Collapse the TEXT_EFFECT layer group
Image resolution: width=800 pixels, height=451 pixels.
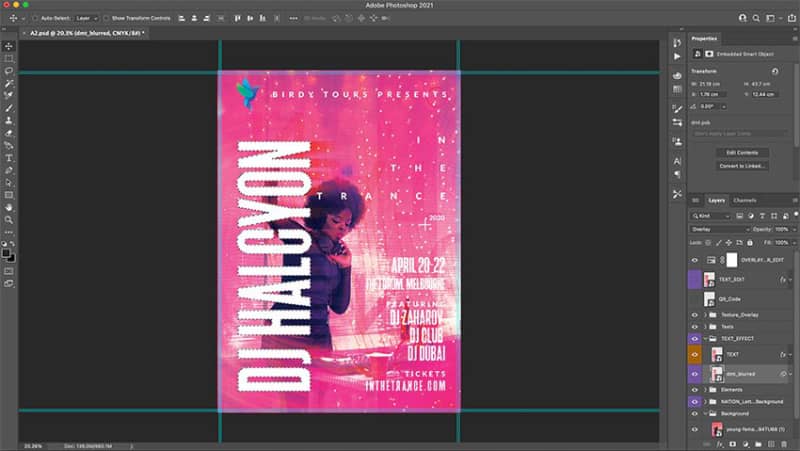[x=706, y=339]
